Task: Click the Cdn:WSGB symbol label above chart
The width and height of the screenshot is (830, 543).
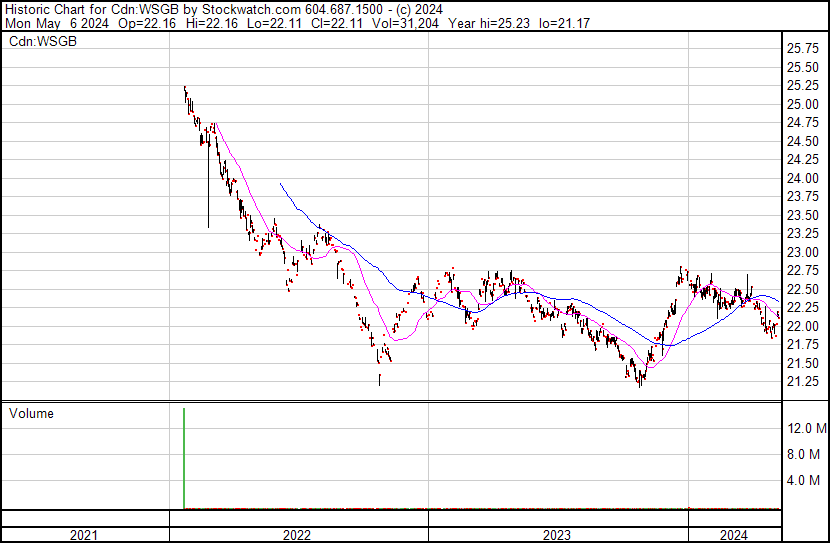Action: coord(42,41)
